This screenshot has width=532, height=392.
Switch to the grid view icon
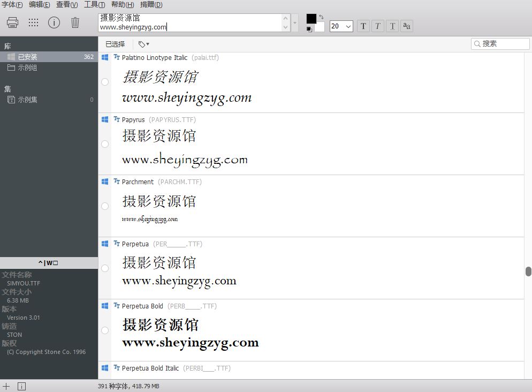pyautogui.click(x=33, y=22)
